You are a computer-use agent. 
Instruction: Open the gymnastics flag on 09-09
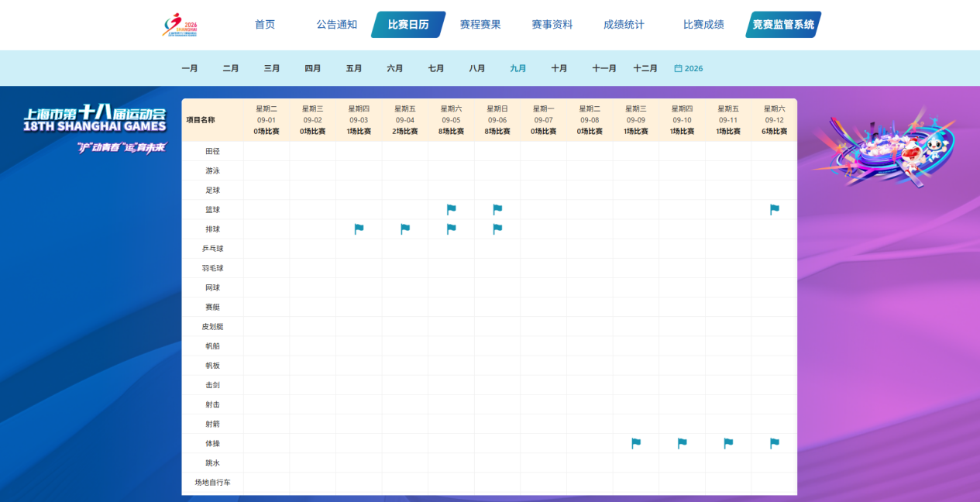[636, 443]
